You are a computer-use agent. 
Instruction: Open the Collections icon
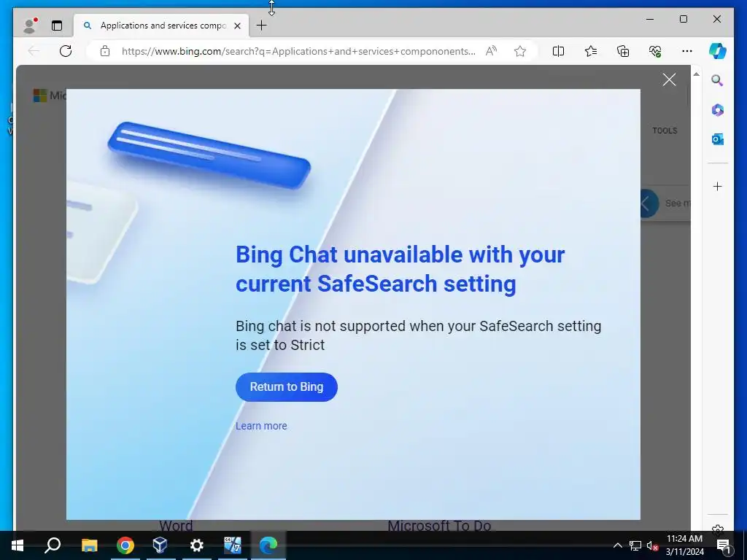pyautogui.click(x=623, y=51)
